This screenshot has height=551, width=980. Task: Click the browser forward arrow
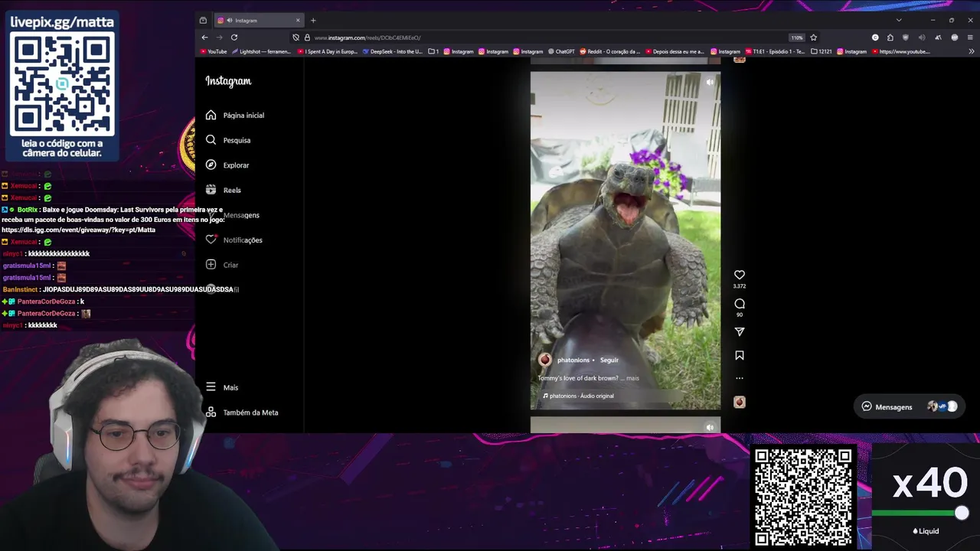coord(219,37)
